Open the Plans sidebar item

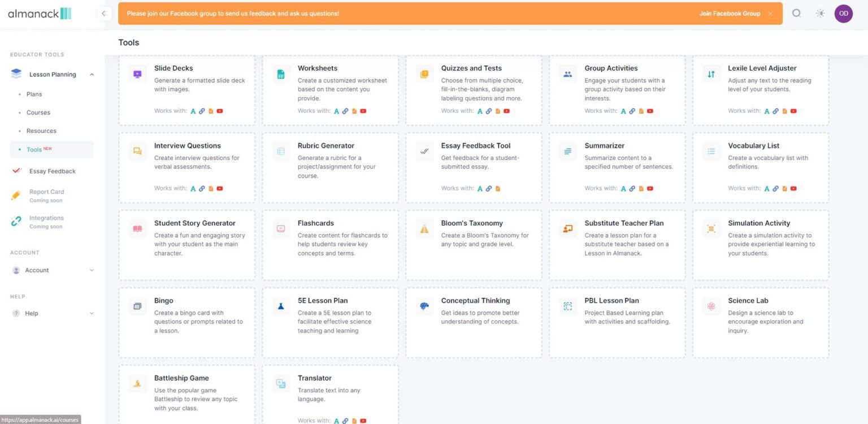point(34,94)
